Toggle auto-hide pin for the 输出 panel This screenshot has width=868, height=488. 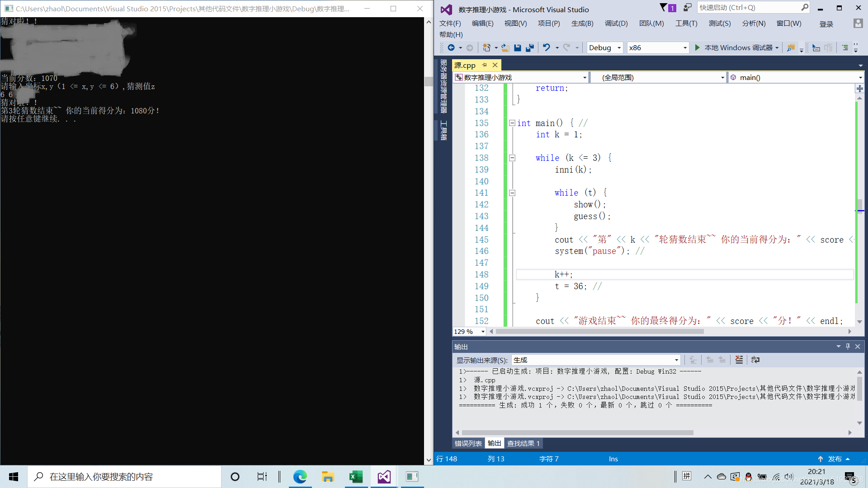click(x=848, y=347)
